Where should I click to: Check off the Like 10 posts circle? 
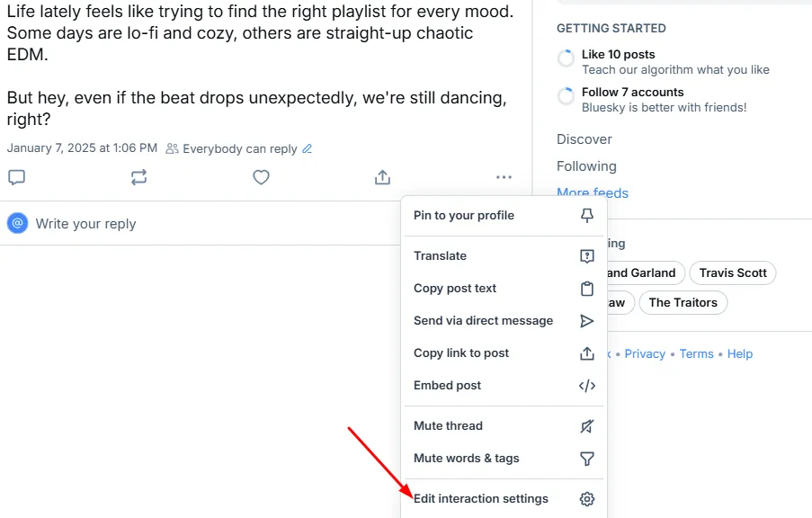tap(565, 58)
